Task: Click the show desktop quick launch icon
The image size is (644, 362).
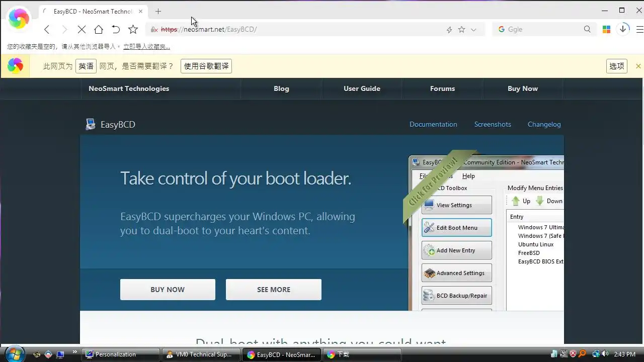Action: 60,354
